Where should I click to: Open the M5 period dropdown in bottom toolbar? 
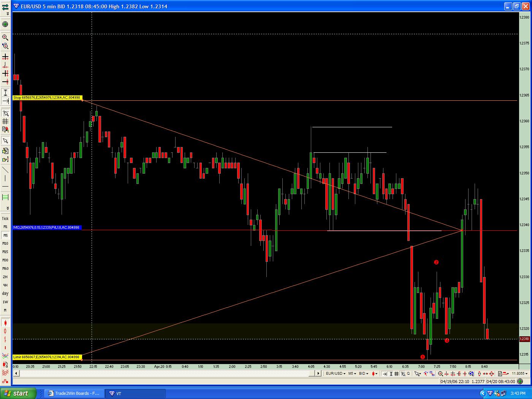(352, 374)
